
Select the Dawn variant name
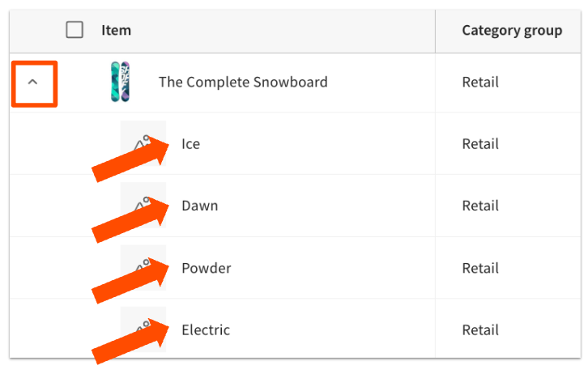coord(200,206)
